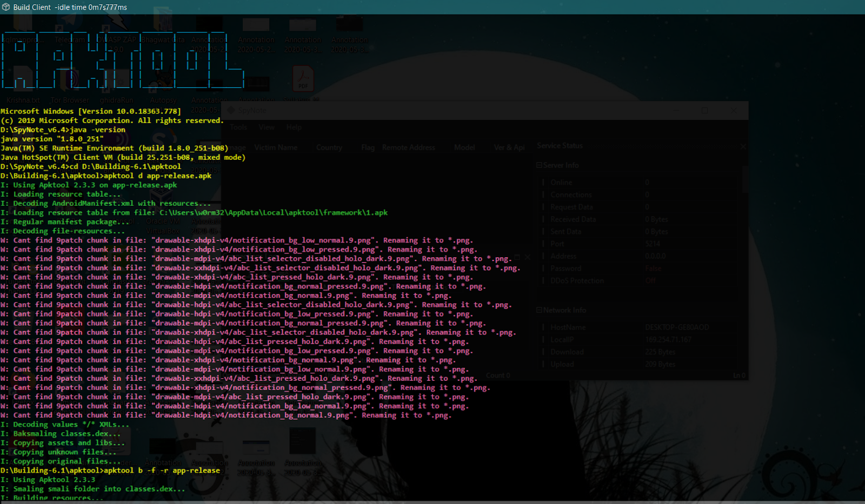The image size is (865, 504).
Task: Click the Ln 0 status entry
Action: point(739,375)
